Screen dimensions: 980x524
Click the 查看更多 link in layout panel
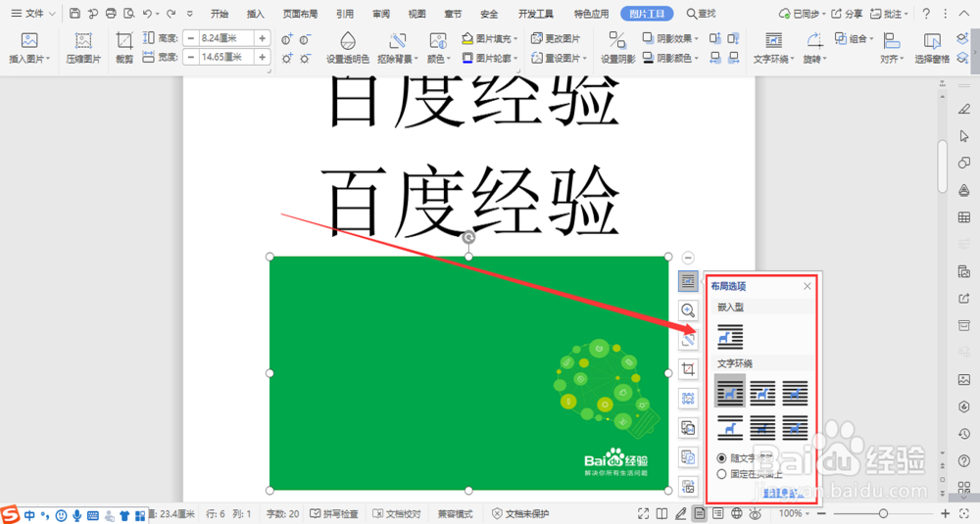tap(783, 494)
